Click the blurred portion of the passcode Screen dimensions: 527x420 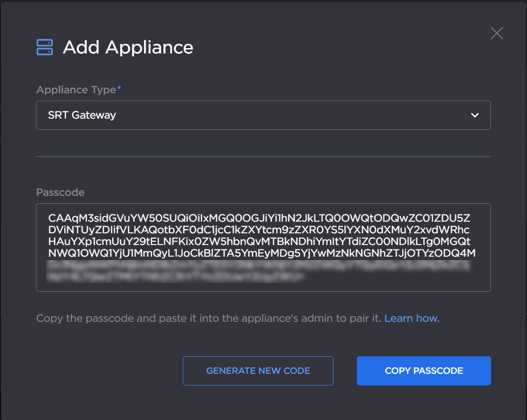coord(263,271)
